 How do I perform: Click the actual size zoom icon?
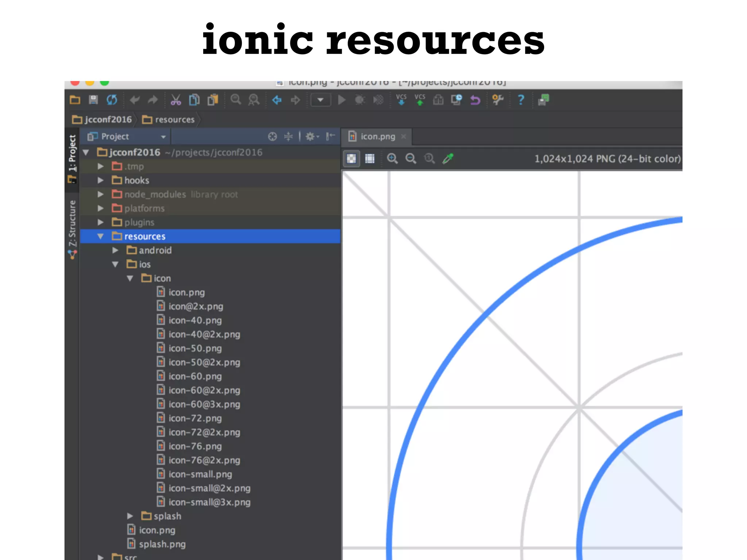coord(429,159)
